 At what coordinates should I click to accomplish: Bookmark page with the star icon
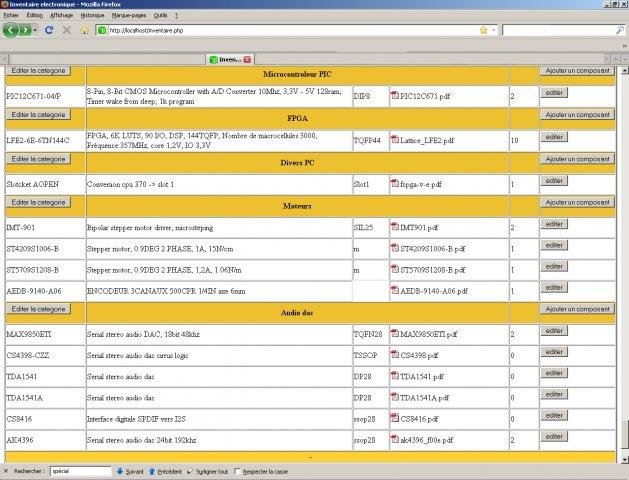tap(483, 30)
